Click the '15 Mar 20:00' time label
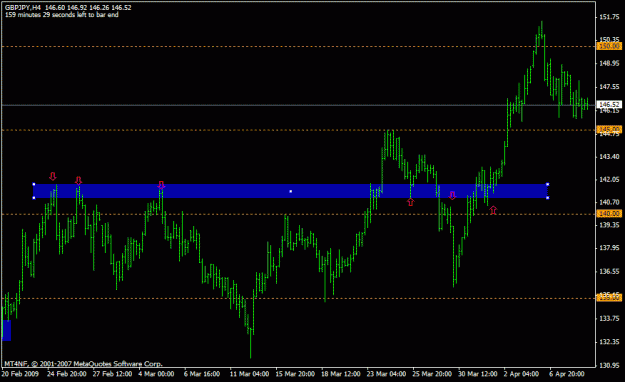This screenshot has height=382, width=625. coord(295,374)
